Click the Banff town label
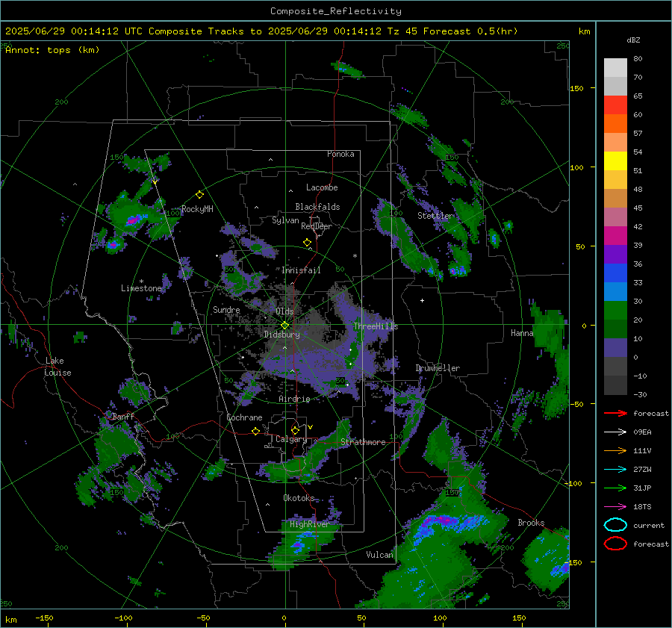Viewport: 672px width, 628px height. (x=123, y=416)
